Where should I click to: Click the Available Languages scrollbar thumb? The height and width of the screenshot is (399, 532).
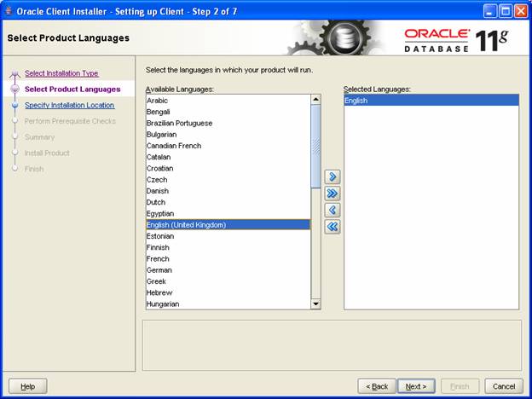[315, 147]
